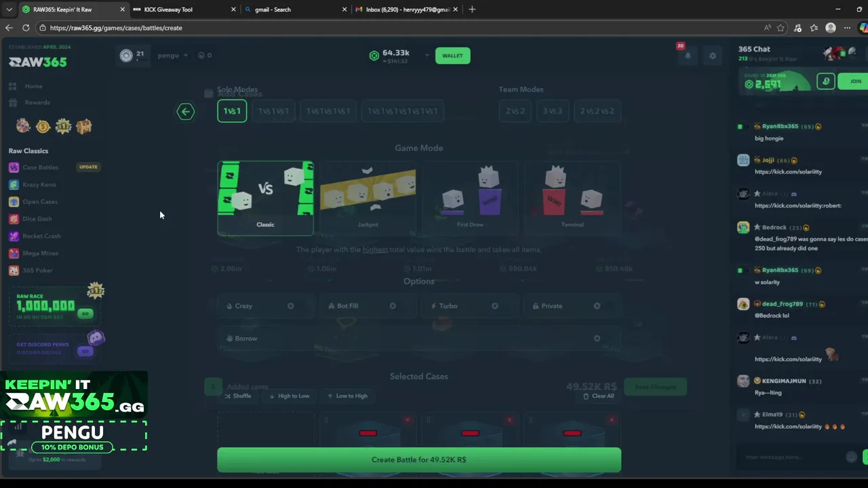Refresh the browser page
The height and width of the screenshot is (488, 868).
tap(26, 28)
